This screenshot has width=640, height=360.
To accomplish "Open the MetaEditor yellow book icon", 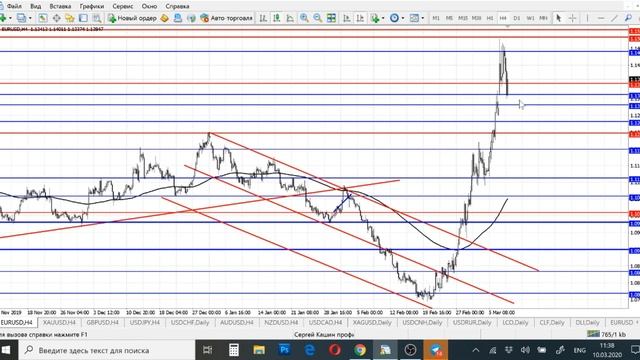I will click(x=164, y=18).
